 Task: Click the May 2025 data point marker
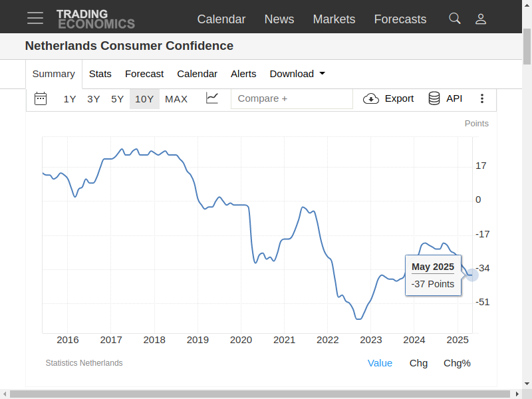click(x=471, y=275)
